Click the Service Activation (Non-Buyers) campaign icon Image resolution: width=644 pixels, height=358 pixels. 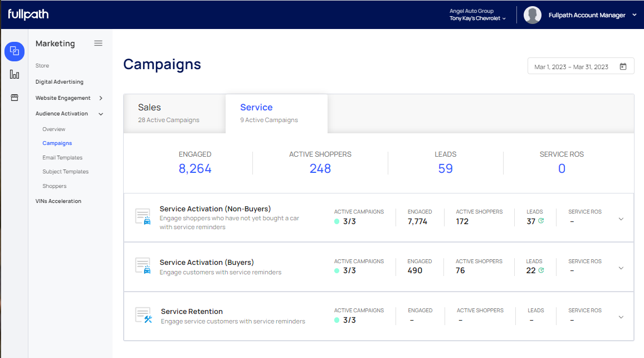(144, 217)
